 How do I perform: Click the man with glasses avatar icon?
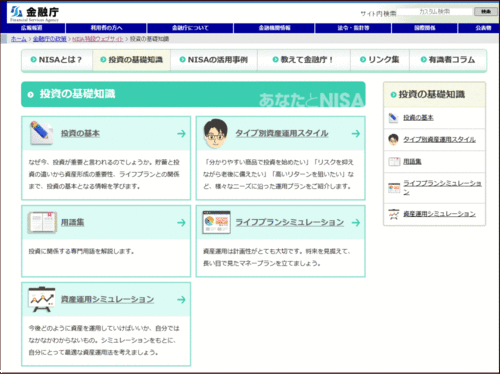(216, 133)
